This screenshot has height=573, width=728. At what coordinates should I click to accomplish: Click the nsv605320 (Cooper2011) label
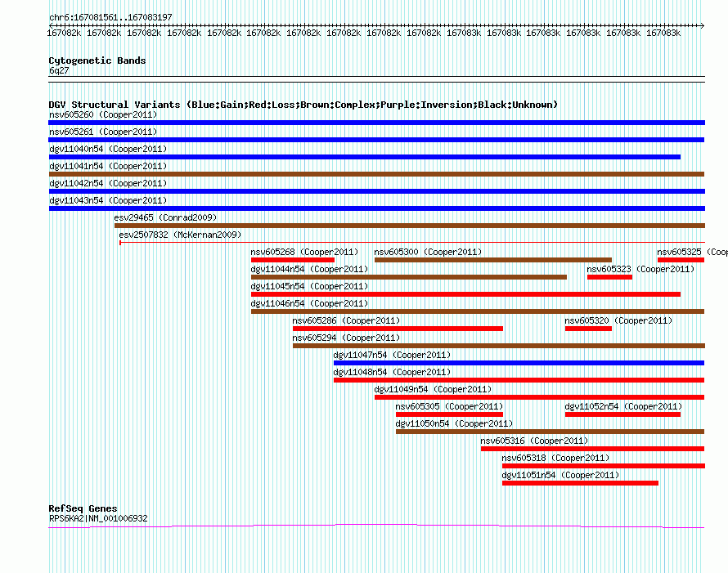click(x=618, y=320)
